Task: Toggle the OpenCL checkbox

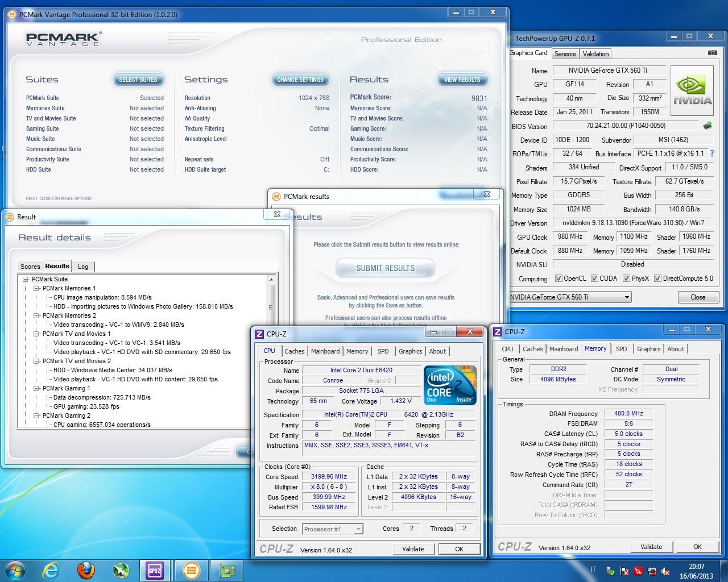Action: [x=559, y=278]
